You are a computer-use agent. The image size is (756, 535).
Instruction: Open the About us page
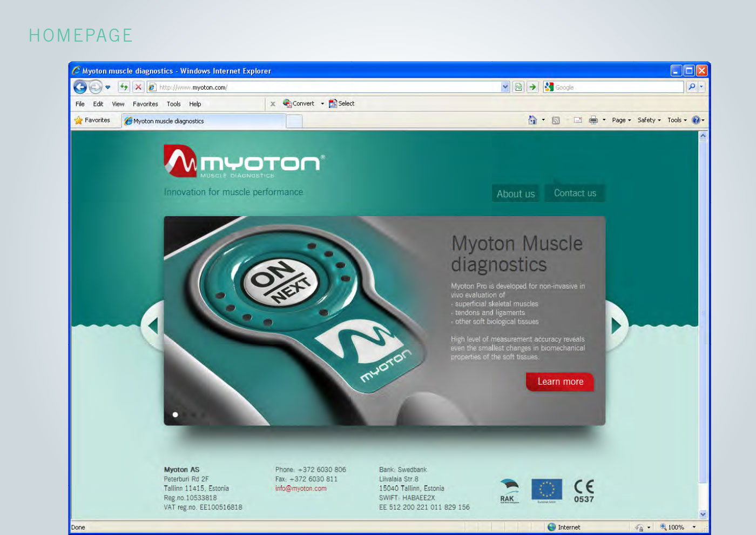[516, 193]
